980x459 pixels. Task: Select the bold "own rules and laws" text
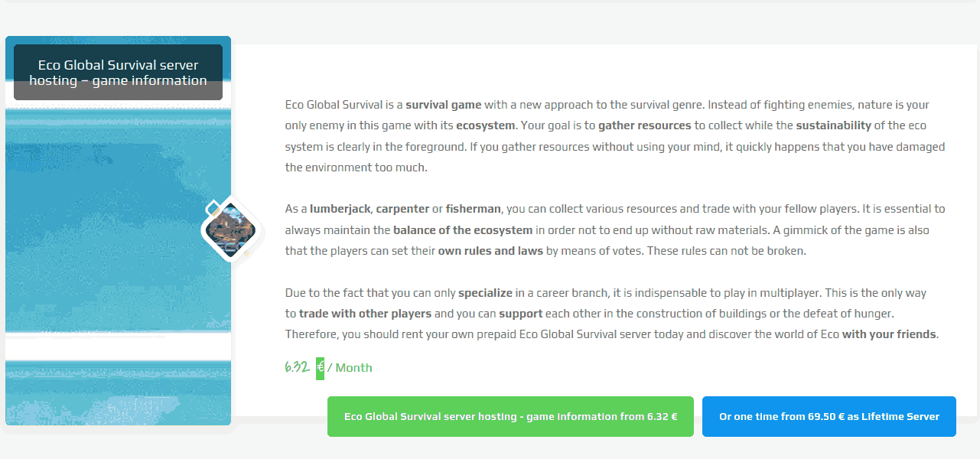point(490,251)
